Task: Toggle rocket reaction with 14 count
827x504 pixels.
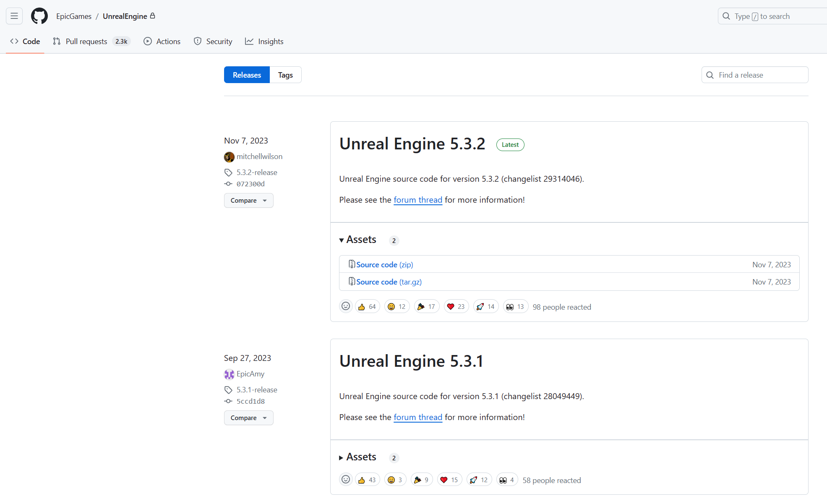Action: (486, 307)
